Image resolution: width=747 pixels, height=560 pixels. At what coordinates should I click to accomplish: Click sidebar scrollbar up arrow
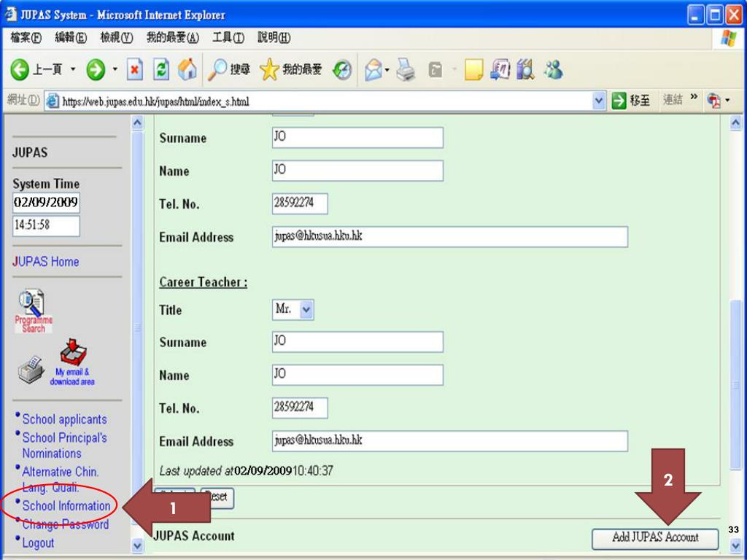(x=137, y=122)
